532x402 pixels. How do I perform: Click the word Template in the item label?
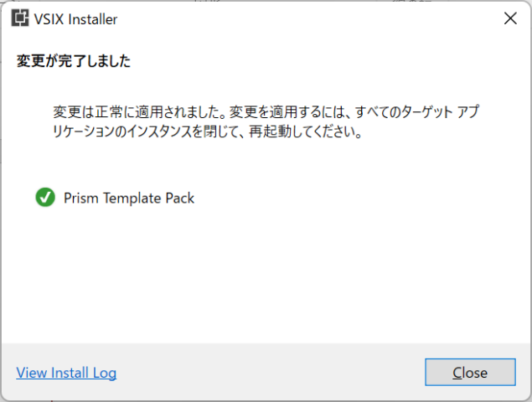(x=130, y=198)
